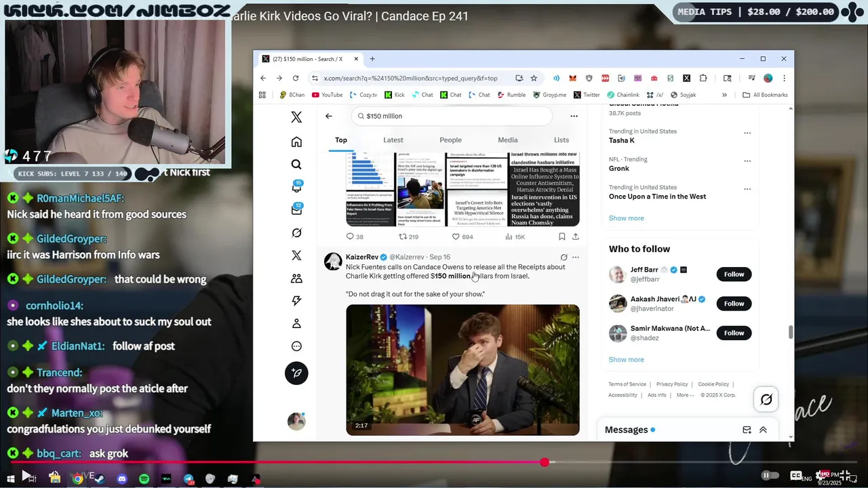The height and width of the screenshot is (488, 868).
Task: Open floating Grok button above Messages
Action: pyautogui.click(x=766, y=400)
